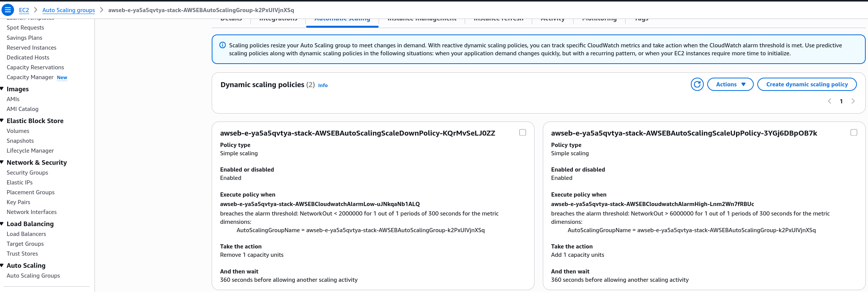Collapse the Elastic Block Store section

coord(2,120)
